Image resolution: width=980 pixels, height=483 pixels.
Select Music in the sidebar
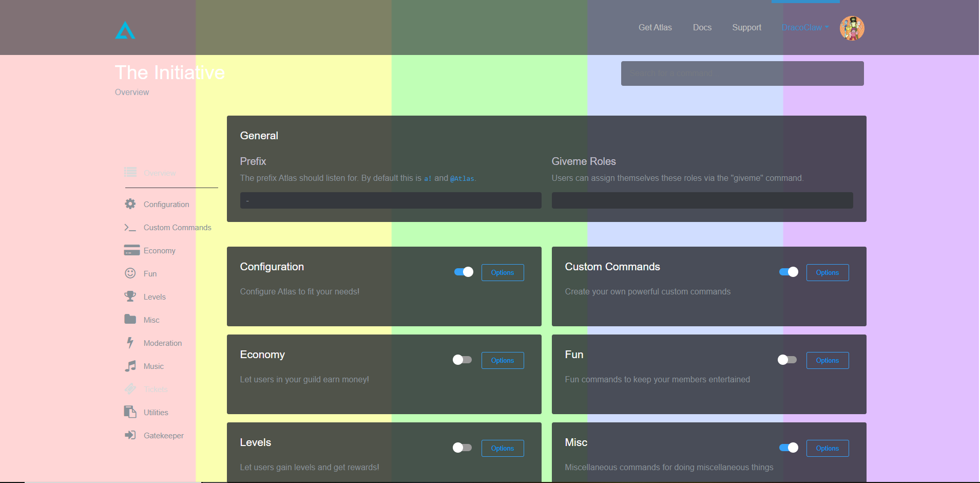click(154, 366)
